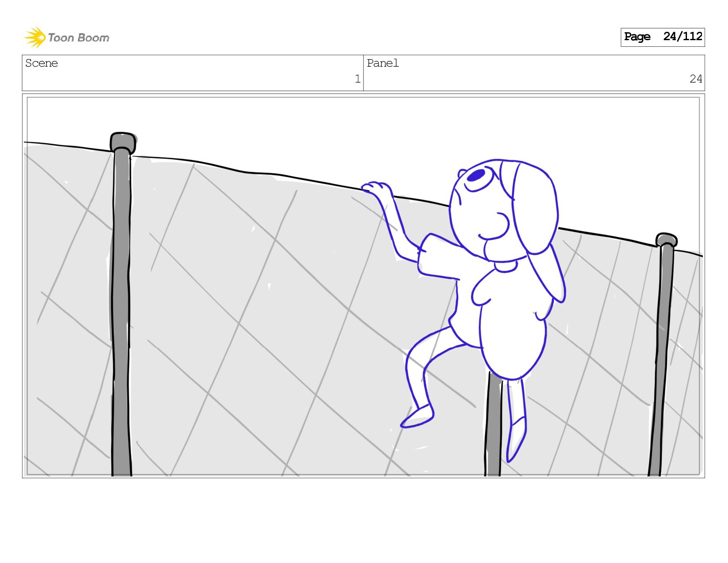
Task: Click the storyboard panel drawing of the fence climber
Action: click(363, 286)
